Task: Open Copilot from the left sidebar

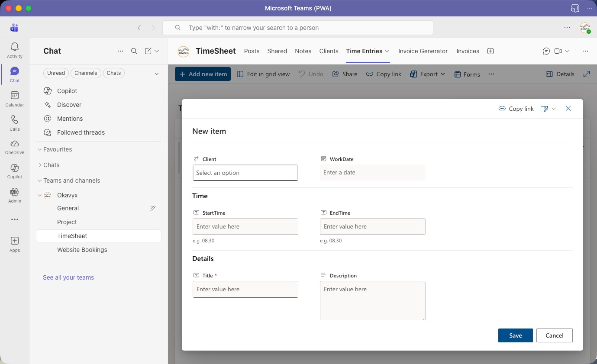Action: click(14, 171)
